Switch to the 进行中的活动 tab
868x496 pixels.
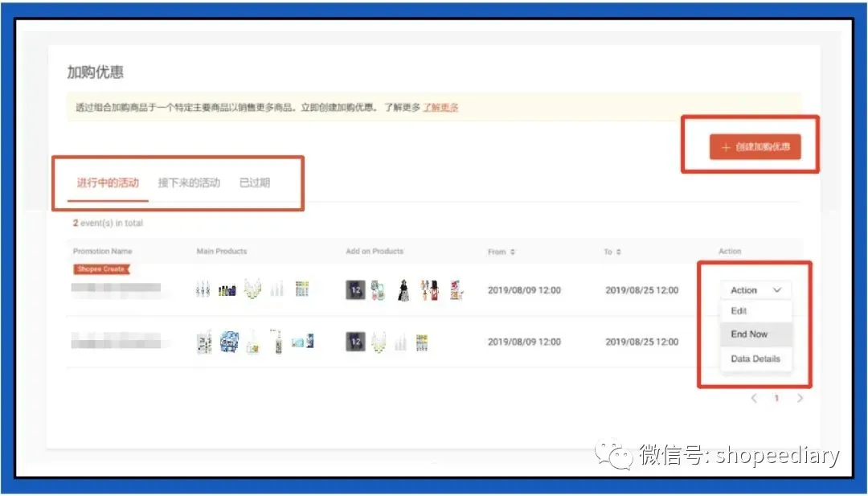coord(108,182)
